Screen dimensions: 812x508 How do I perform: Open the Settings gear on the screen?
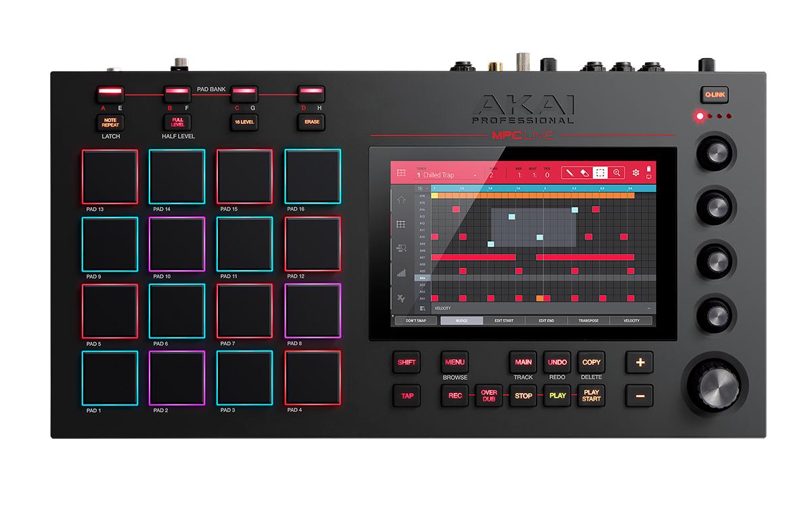[x=636, y=173]
